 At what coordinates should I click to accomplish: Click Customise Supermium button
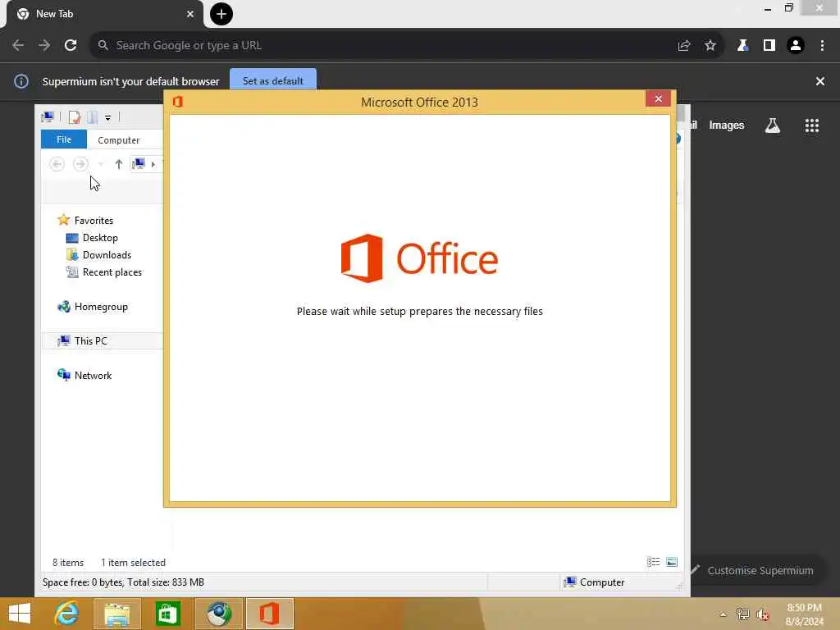[x=760, y=571]
